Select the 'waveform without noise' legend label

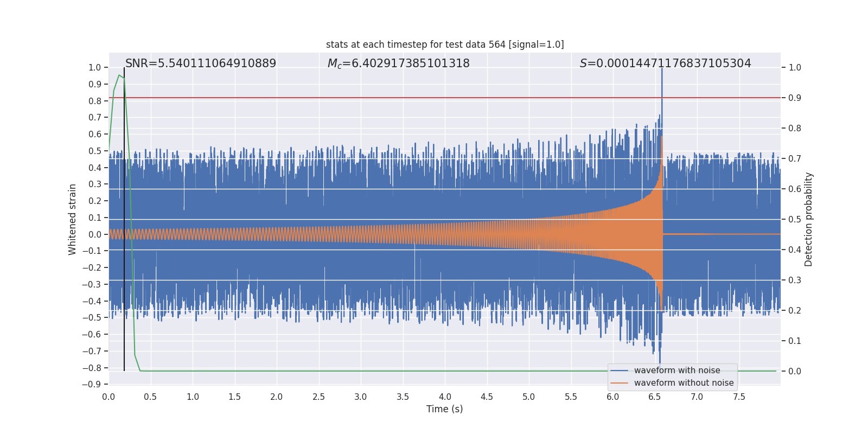(684, 383)
